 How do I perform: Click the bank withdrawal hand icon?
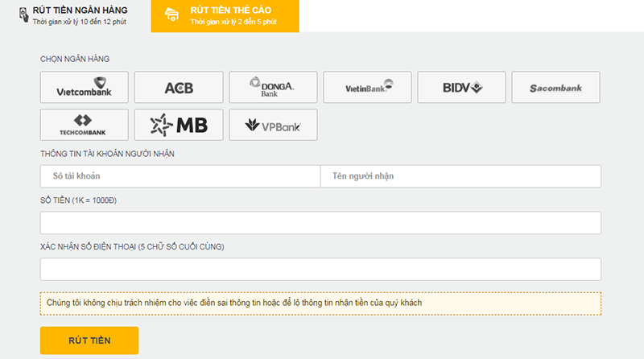pos(24,15)
